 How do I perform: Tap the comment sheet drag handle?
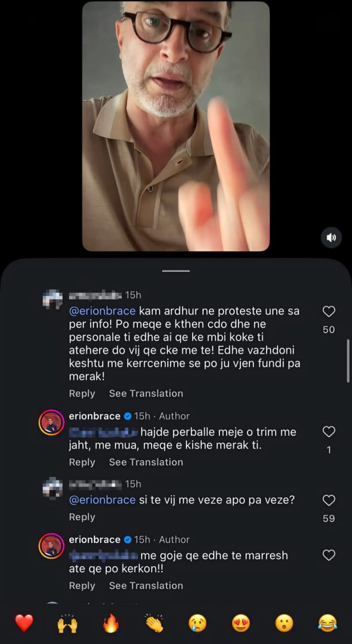[176, 271]
